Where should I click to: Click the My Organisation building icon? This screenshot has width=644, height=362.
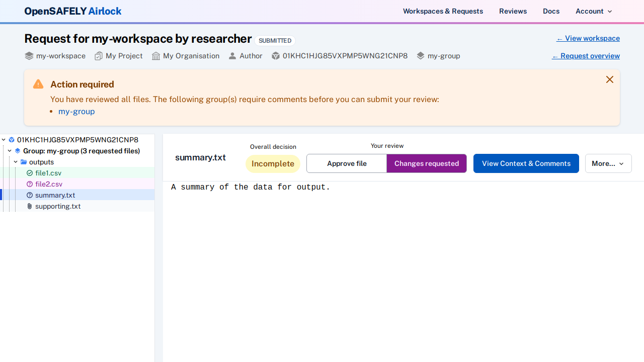(155, 56)
